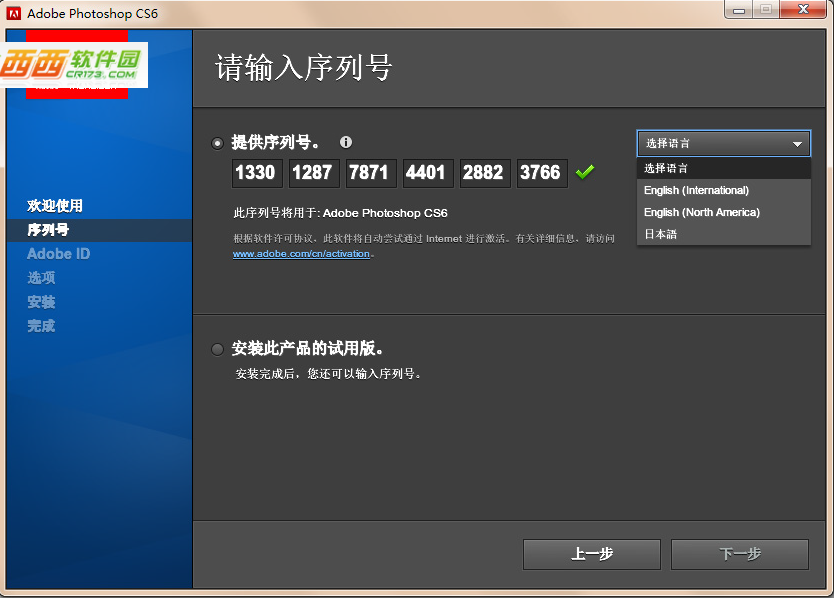The image size is (834, 598).
Task: Click the 下一步 next button
Action: point(739,554)
